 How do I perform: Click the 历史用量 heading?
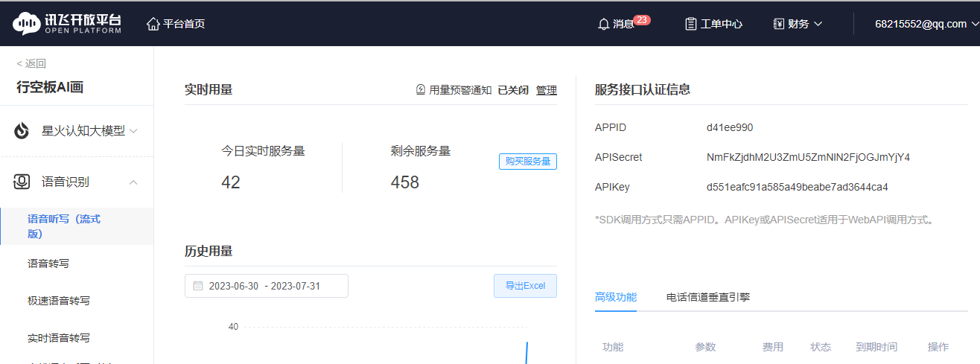pyautogui.click(x=209, y=252)
